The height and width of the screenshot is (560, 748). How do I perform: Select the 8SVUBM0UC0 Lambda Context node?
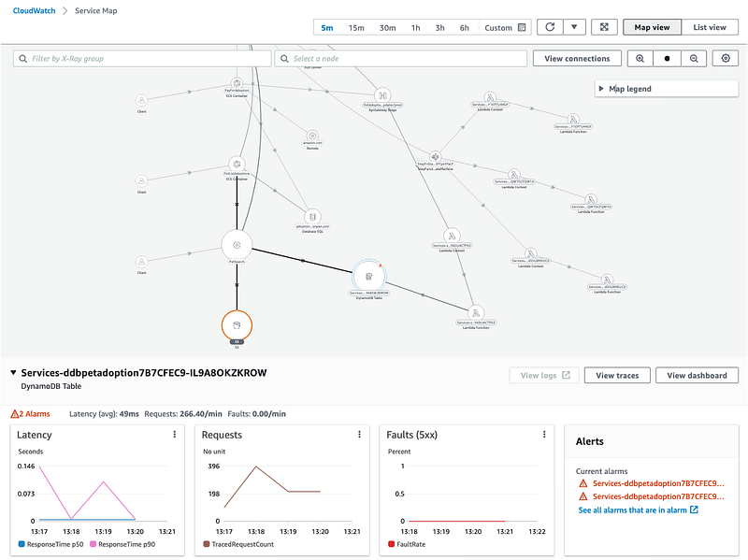point(530,254)
